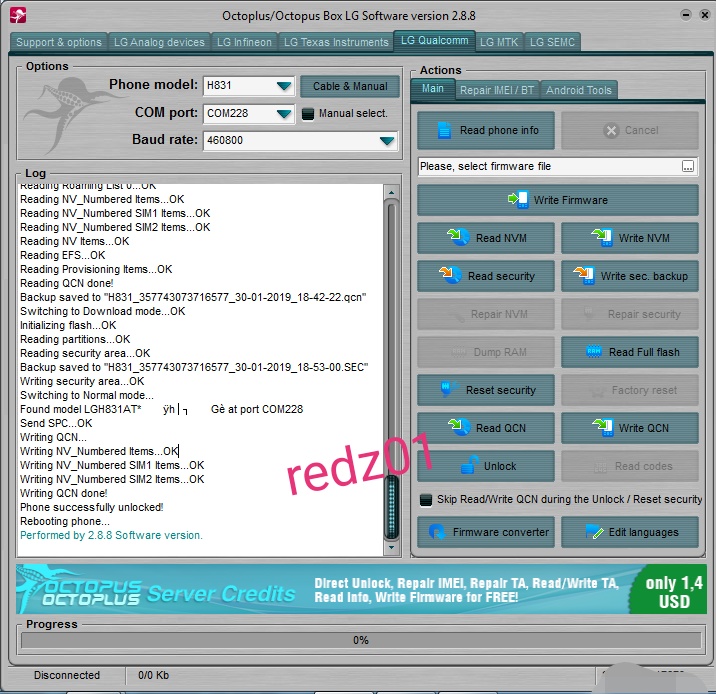Minimize the Octoplus window

686,15
